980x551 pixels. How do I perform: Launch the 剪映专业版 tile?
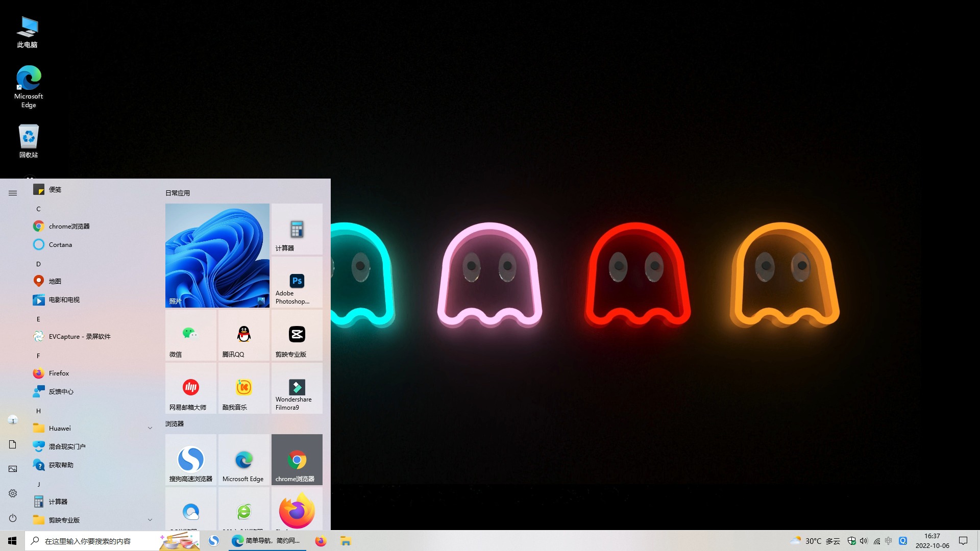(297, 335)
